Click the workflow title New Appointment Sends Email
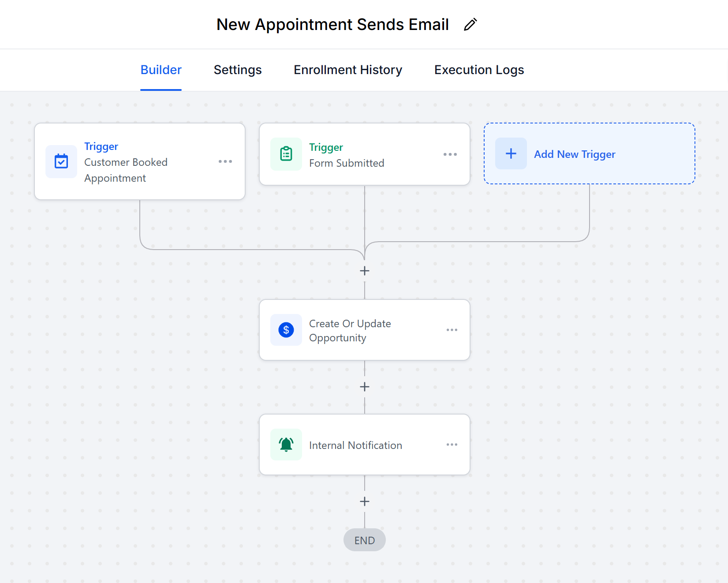The height and width of the screenshot is (583, 728). (332, 25)
